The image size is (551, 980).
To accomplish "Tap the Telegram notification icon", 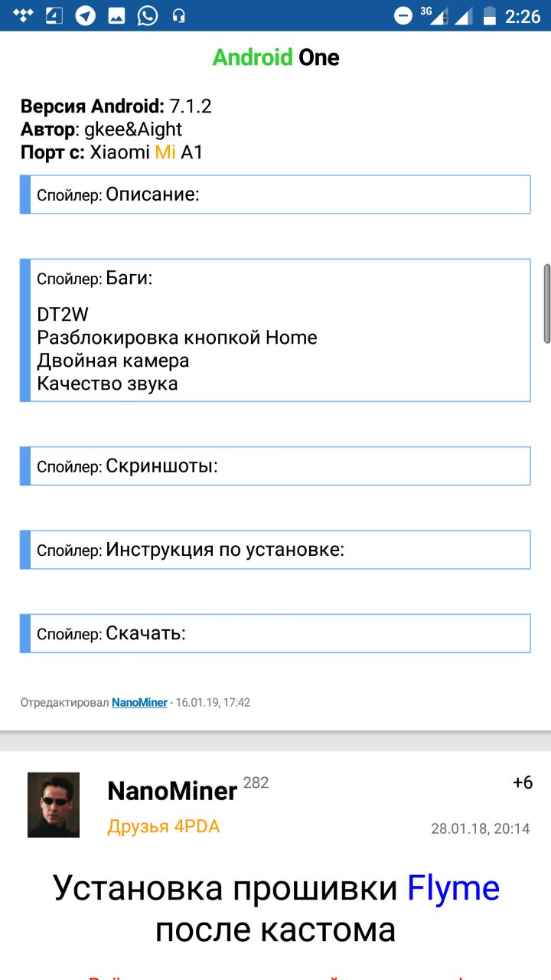I will click(85, 15).
